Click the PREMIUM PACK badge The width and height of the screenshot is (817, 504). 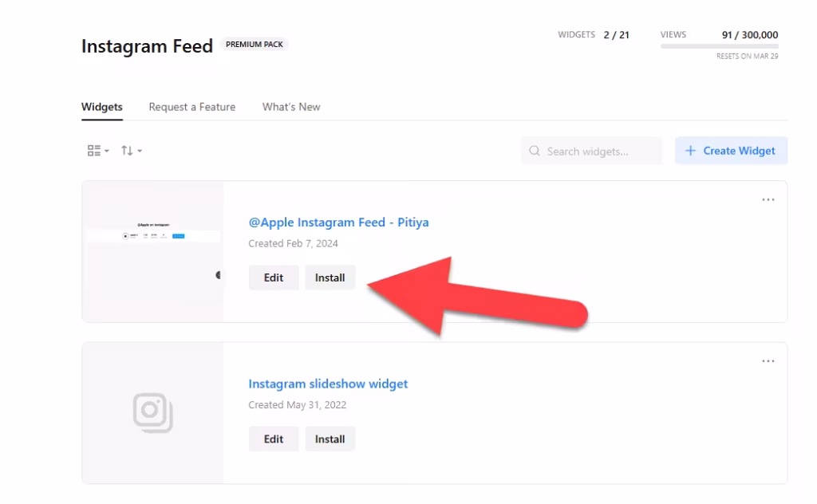[x=255, y=44]
